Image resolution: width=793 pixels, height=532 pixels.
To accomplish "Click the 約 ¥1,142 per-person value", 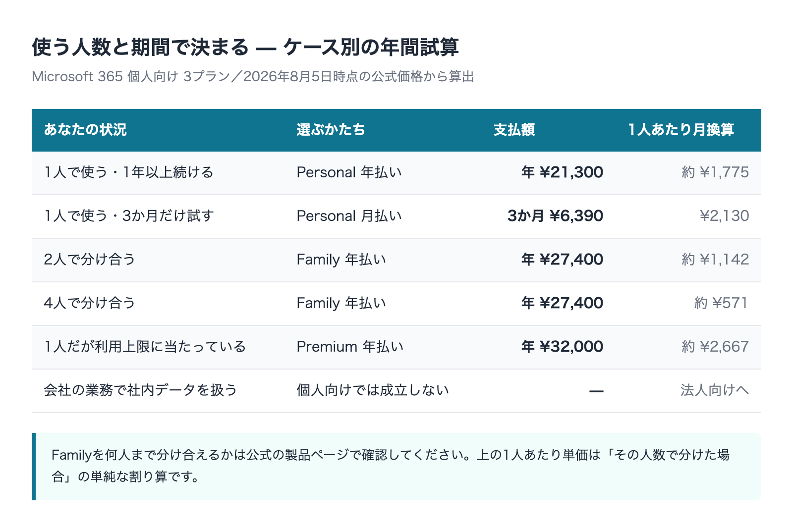I will click(715, 260).
